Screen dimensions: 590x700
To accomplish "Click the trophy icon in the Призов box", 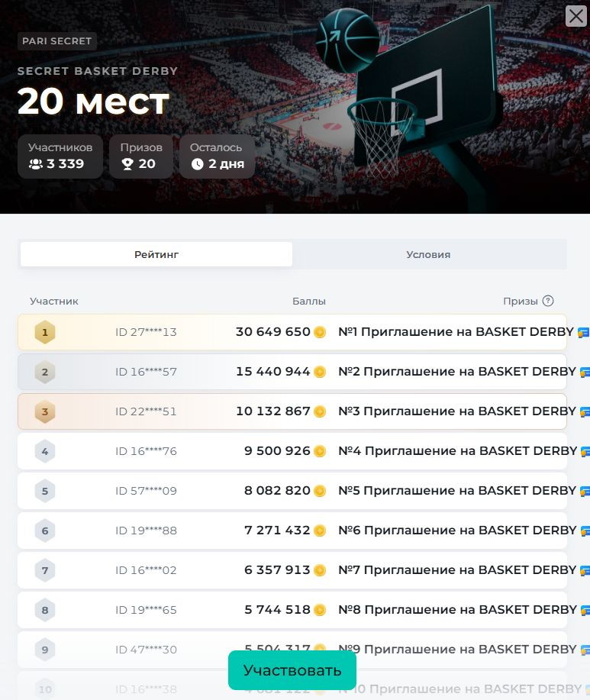I will pyautogui.click(x=127, y=164).
